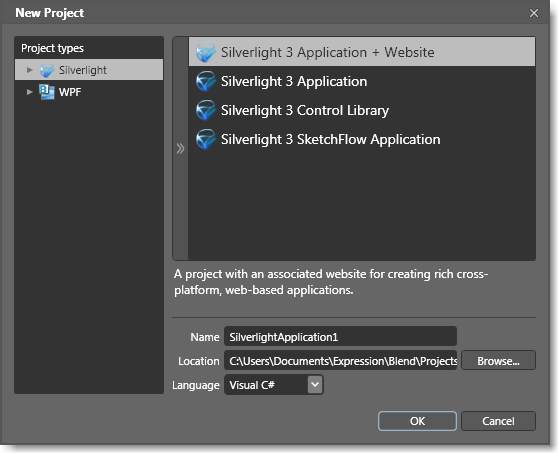Select the Silverlight project type label
The height and width of the screenshot is (453, 558).
(83, 70)
